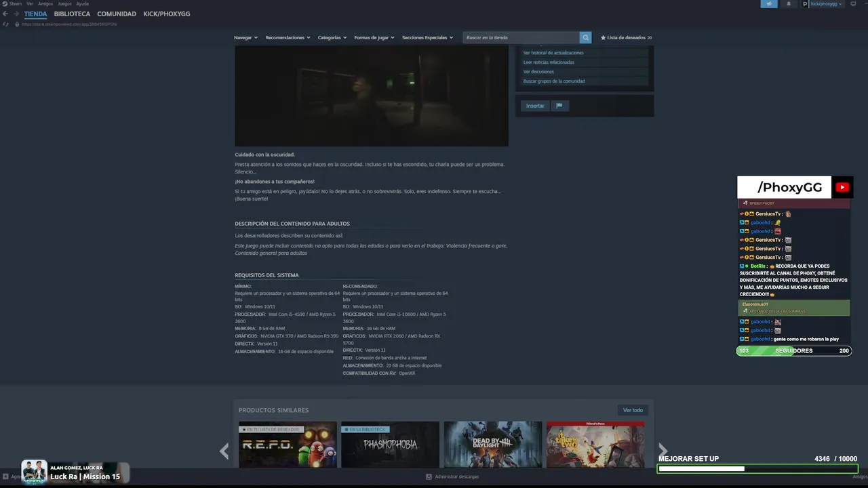Viewport: 868px width, 488px height.
Task: Click the Ver todo button
Action: (x=633, y=410)
